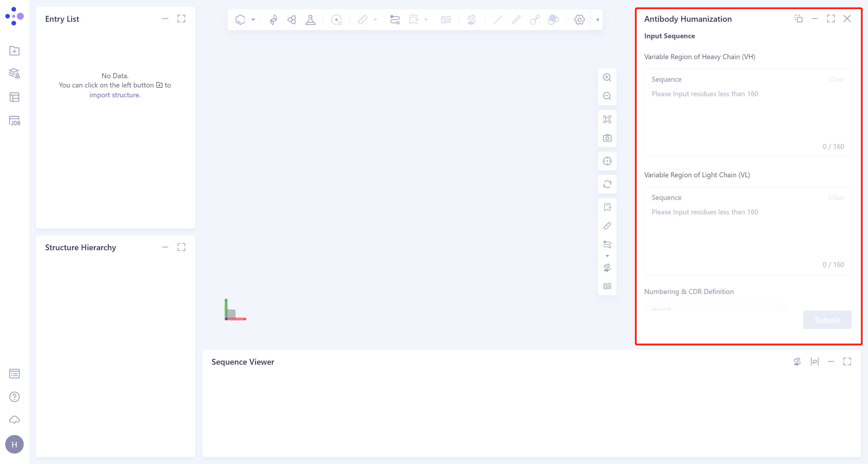Screen dimensions: 868x464
Task: Open the bookmark tool dropdown arrow
Action: (x=426, y=20)
